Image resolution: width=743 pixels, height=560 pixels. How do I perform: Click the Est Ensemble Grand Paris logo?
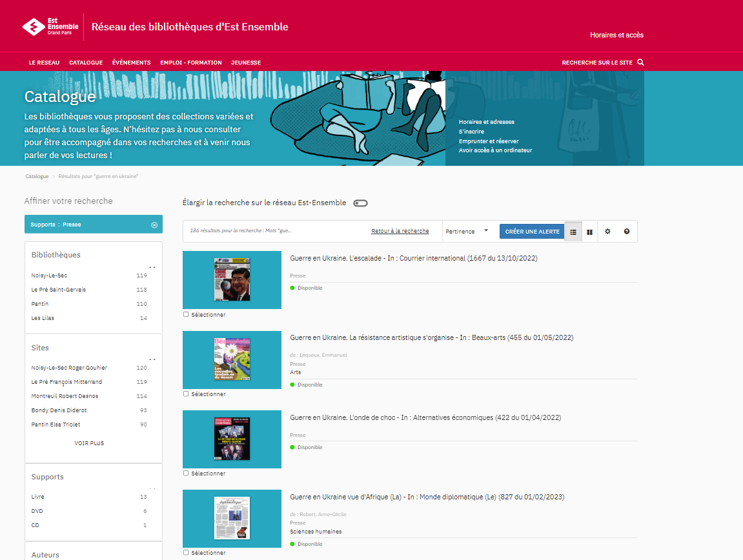point(50,26)
